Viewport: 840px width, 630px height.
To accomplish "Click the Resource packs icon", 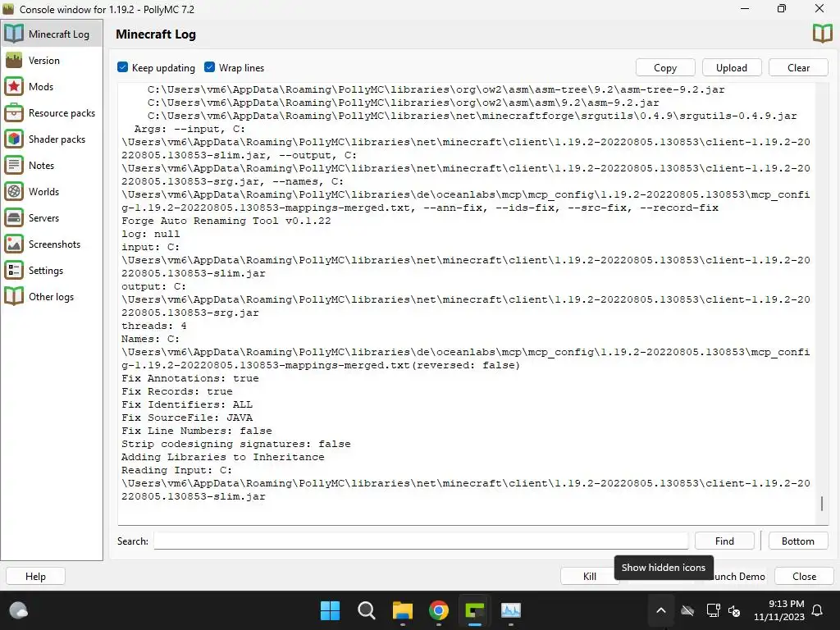I will (14, 112).
